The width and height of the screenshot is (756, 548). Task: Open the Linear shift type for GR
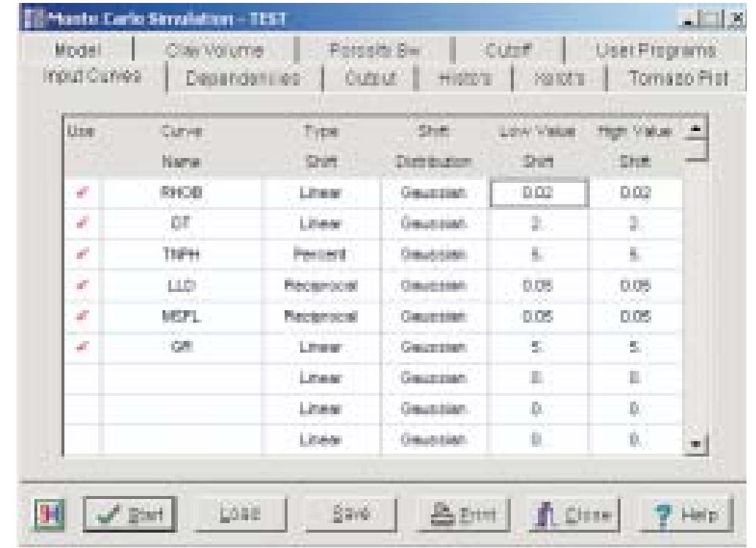point(321,347)
